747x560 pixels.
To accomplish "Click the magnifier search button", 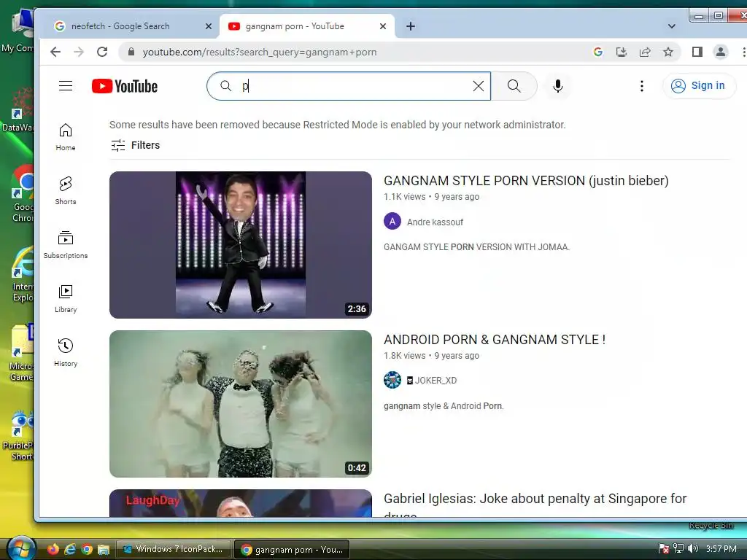I will point(514,86).
